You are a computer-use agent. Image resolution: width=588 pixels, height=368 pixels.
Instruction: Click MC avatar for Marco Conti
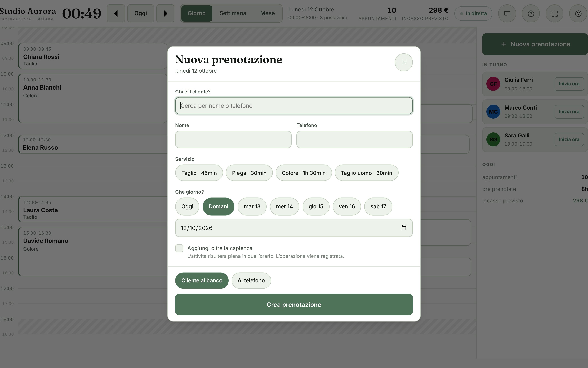point(493,112)
